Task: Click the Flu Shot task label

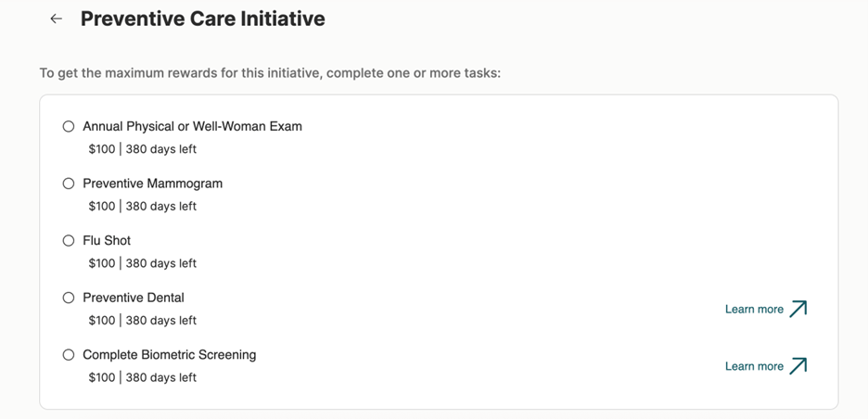Action: pos(107,240)
